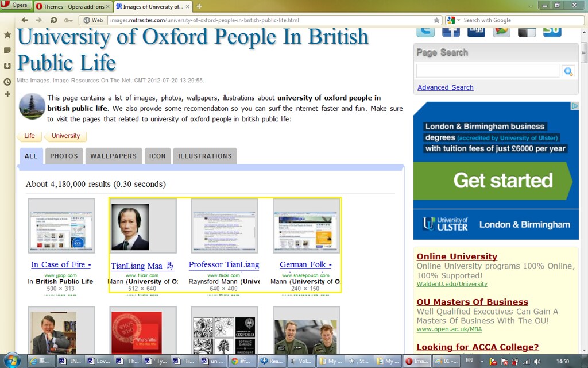Switch to the ILLUSTRATIONS tab
Viewport: 588px width, 368px height.
pyautogui.click(x=205, y=156)
